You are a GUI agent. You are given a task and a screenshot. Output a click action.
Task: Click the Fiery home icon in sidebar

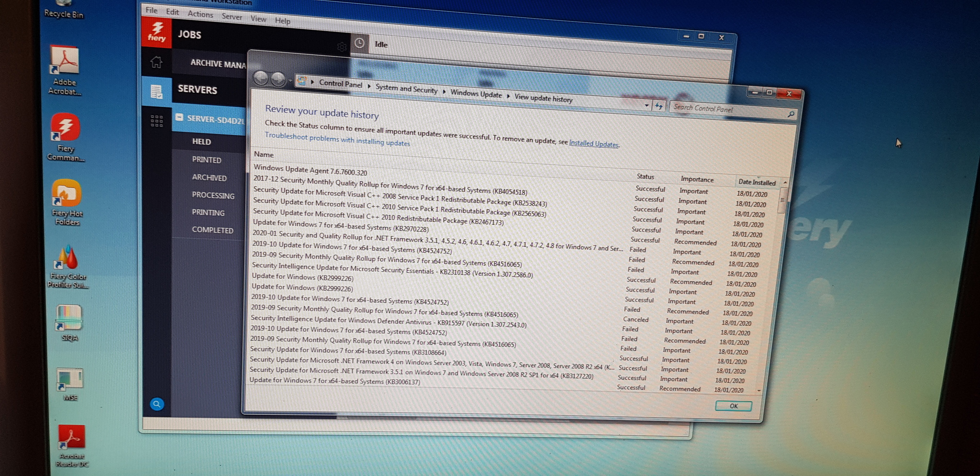click(156, 62)
